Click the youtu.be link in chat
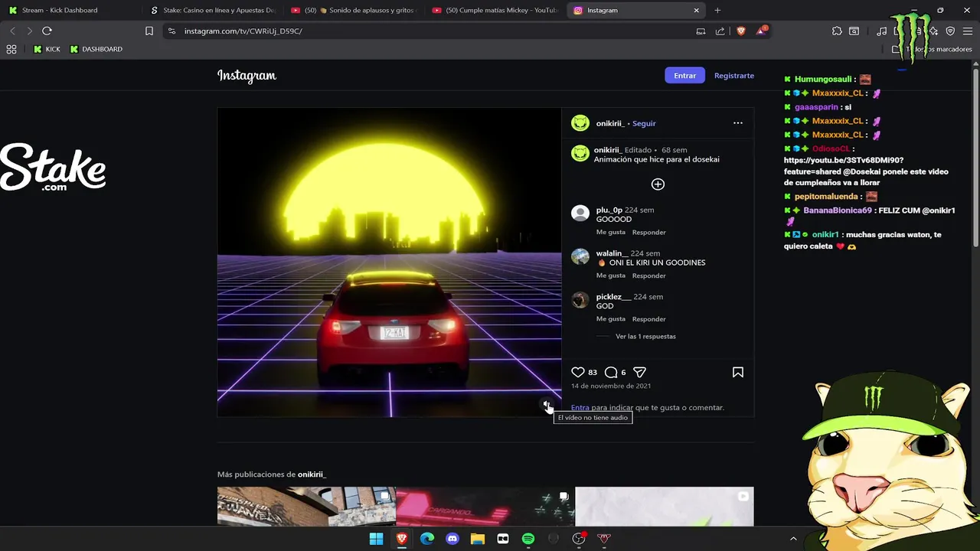Viewport: 980px width, 551px height. [844, 166]
